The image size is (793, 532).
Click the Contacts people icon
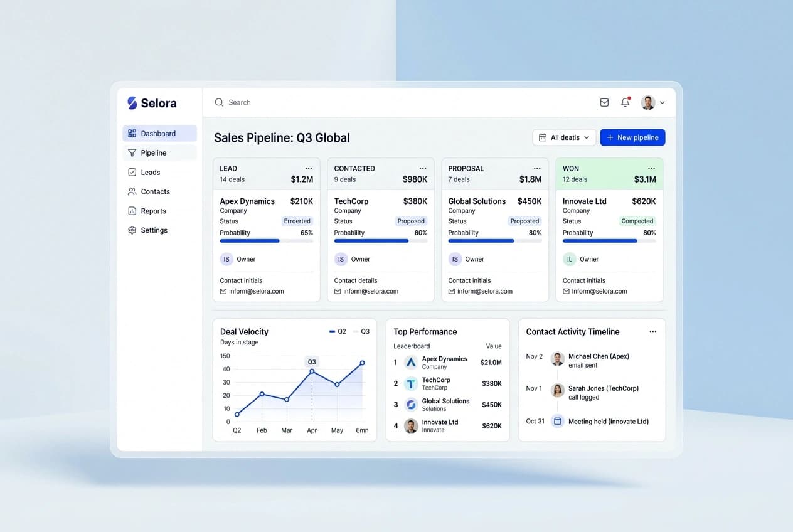tap(132, 191)
